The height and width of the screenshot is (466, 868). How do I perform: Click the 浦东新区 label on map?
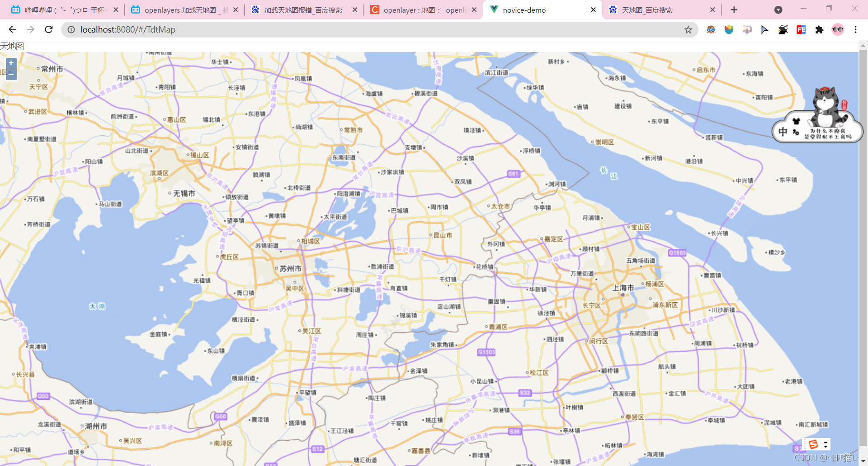665,305
